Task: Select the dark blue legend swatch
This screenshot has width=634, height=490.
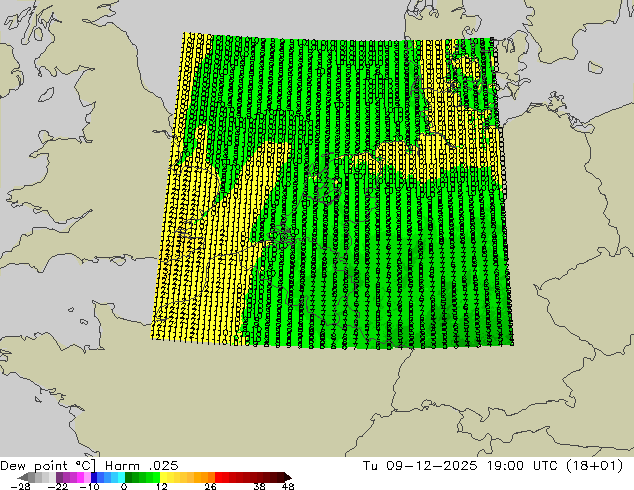Action: tap(94, 477)
